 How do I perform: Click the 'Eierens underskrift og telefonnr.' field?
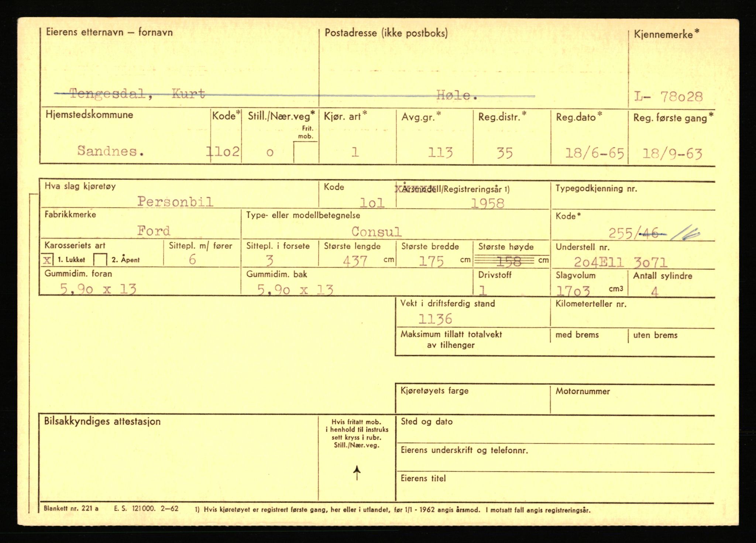pyautogui.click(x=555, y=458)
